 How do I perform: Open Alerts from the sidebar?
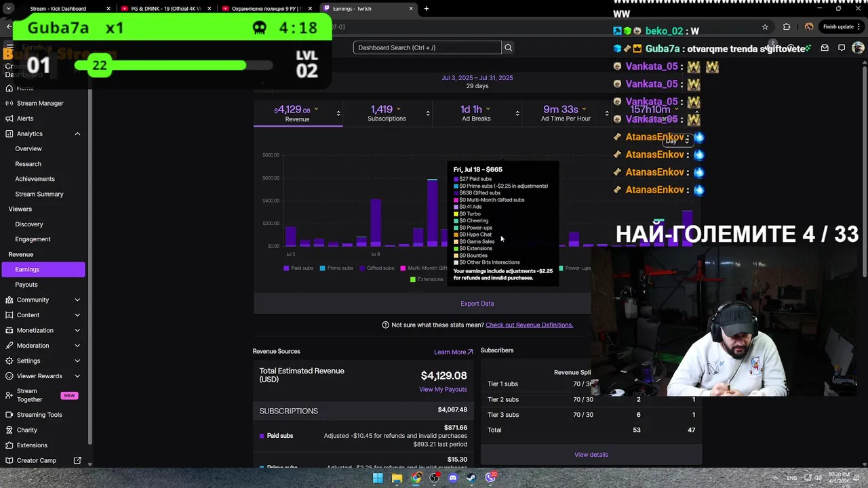click(x=25, y=118)
